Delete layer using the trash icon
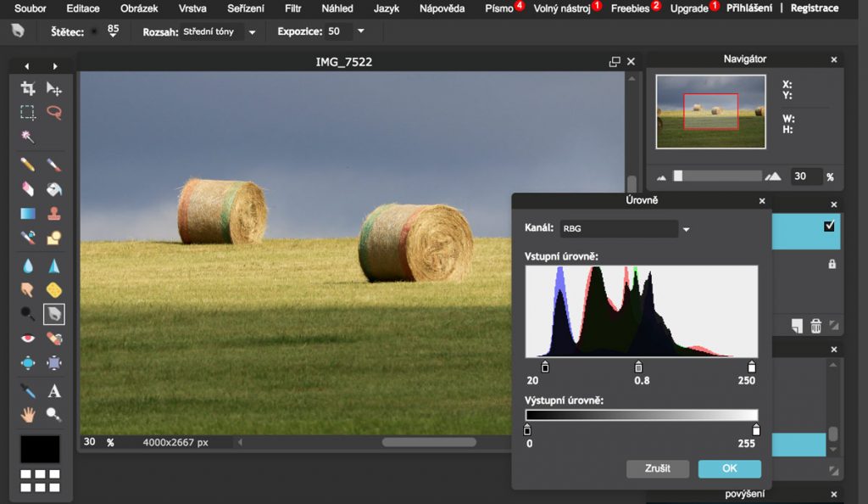This screenshot has height=504, width=868. (x=815, y=325)
